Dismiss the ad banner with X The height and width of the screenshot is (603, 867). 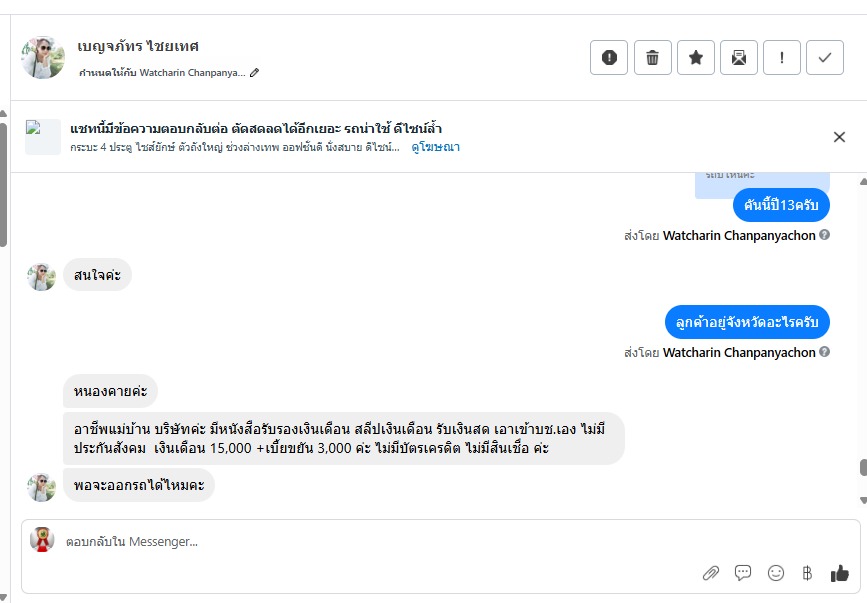tap(839, 137)
